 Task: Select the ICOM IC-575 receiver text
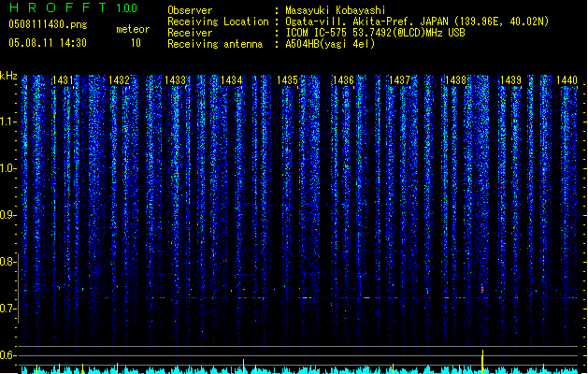[375, 33]
